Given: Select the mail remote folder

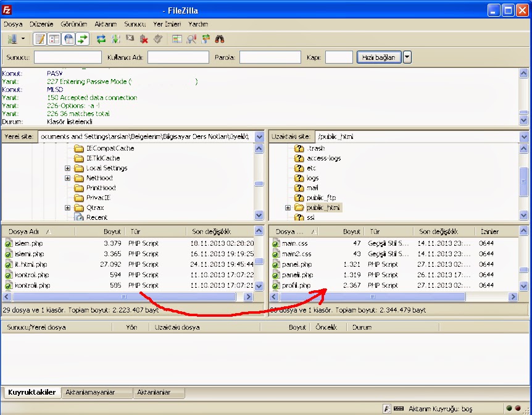Looking at the screenshot, I should [312, 188].
